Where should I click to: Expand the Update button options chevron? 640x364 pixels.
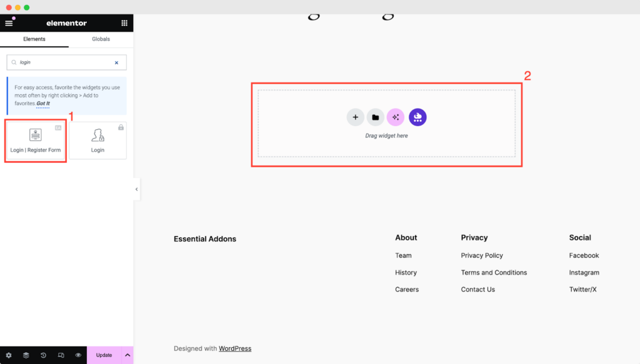127,355
